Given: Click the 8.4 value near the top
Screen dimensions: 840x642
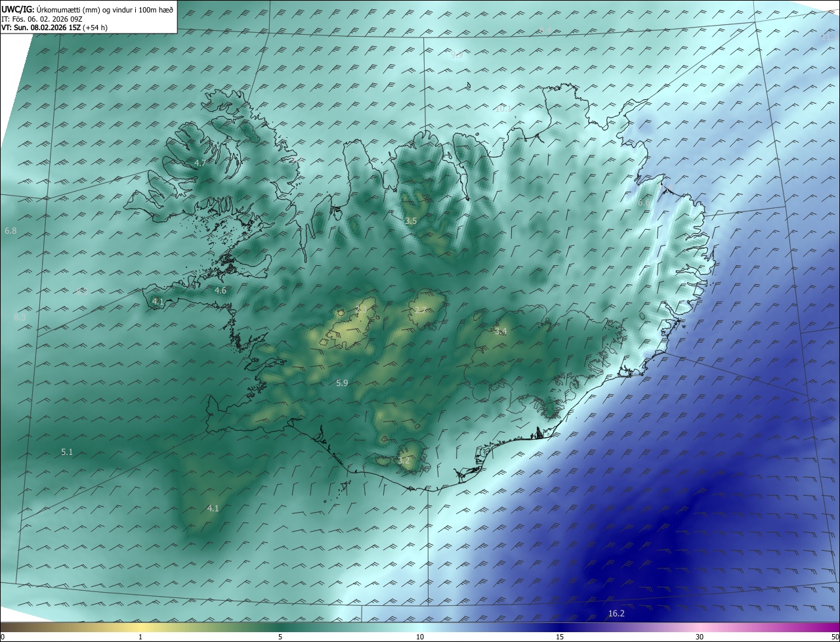Looking at the screenshot, I should 546,30.
